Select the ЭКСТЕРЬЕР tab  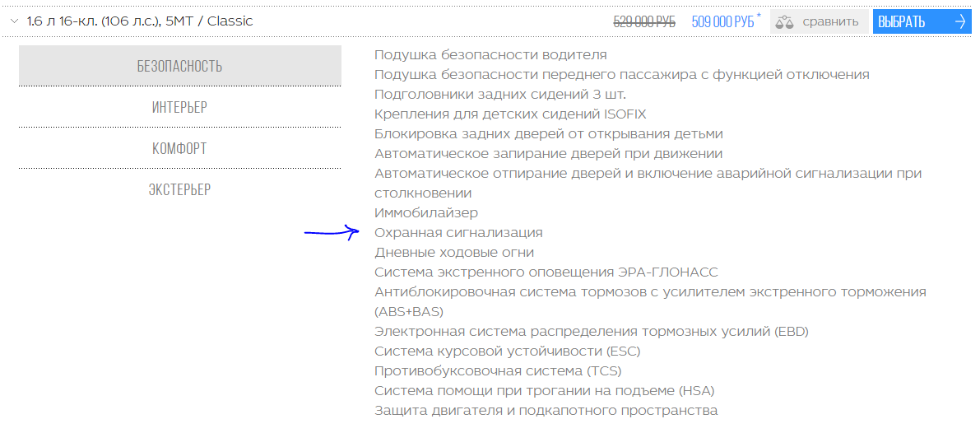tap(179, 189)
